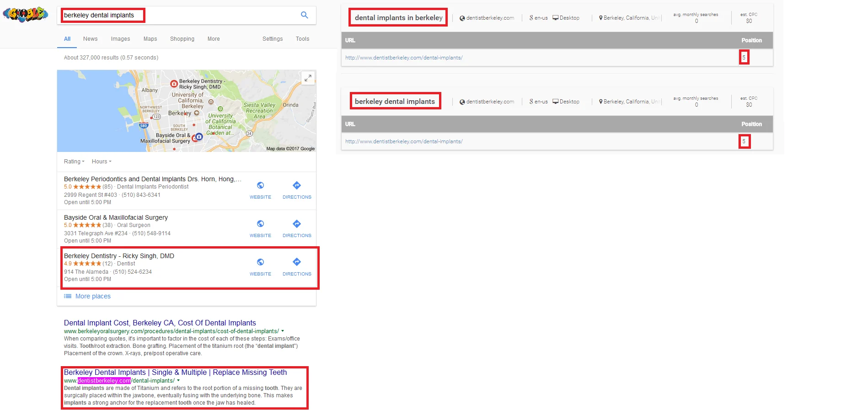
Task: Click location pin icon in second keyword row
Action: point(601,102)
